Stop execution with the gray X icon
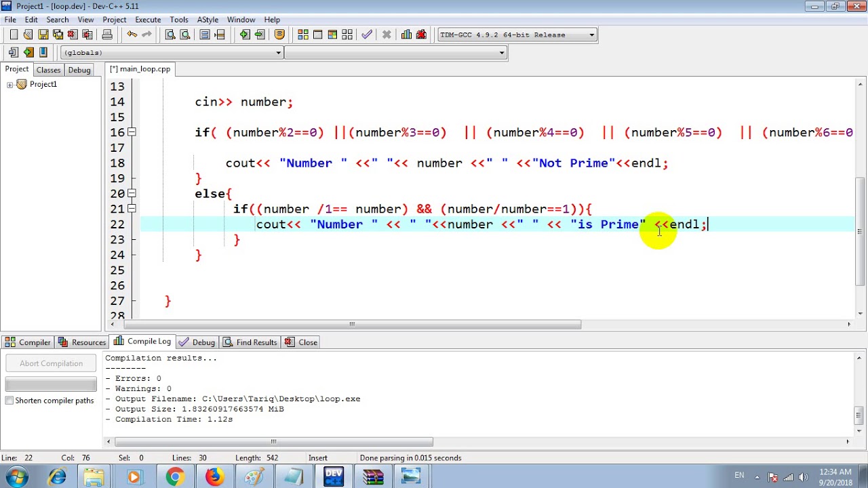The height and width of the screenshot is (488, 868). pos(387,35)
